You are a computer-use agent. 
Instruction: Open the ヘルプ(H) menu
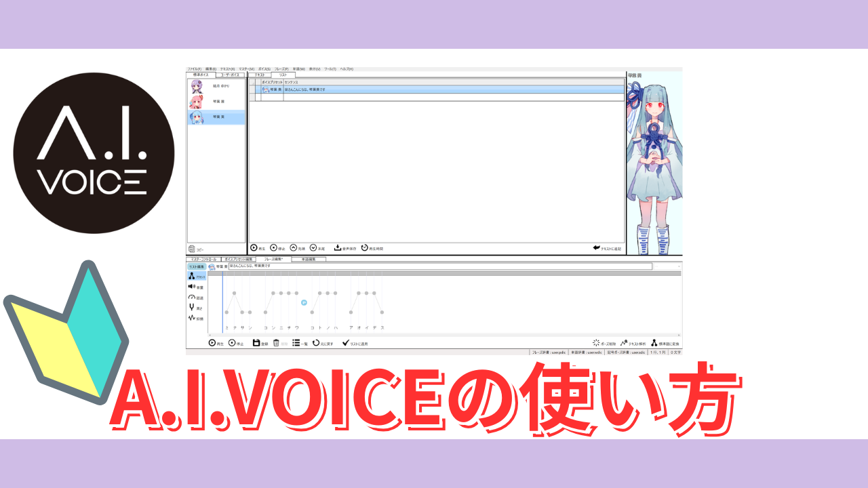(x=347, y=69)
